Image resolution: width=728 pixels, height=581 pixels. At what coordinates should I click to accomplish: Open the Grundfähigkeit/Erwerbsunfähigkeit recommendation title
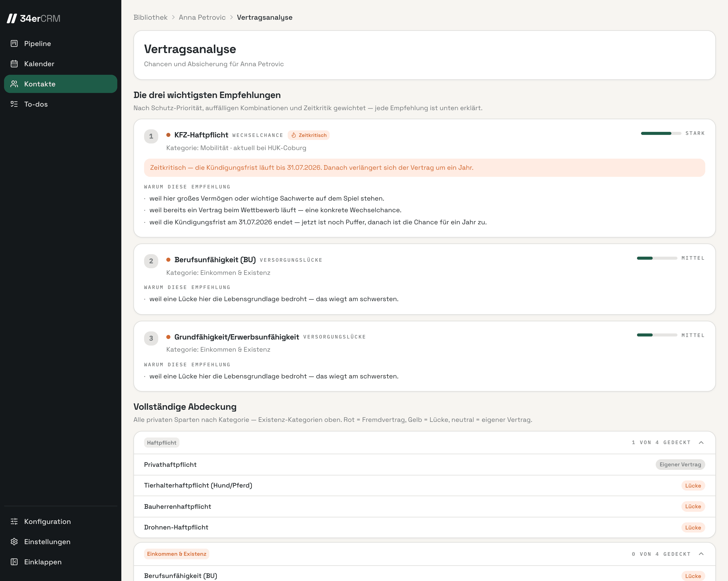237,337
